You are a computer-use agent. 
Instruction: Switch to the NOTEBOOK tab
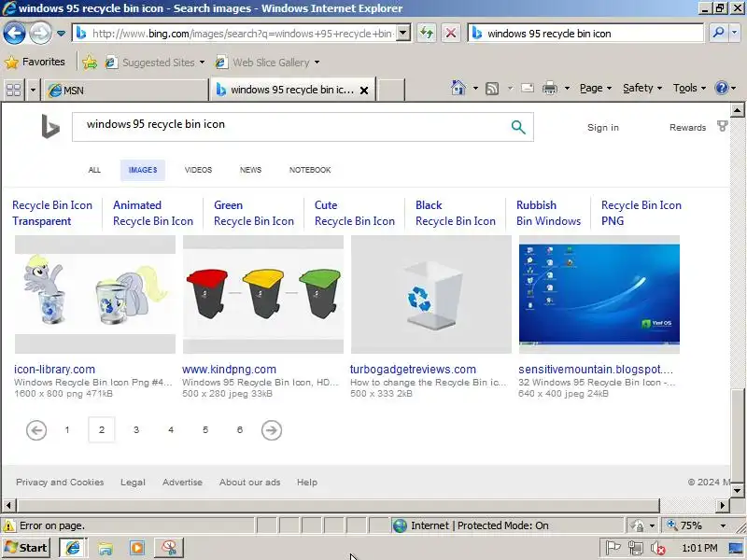coord(310,170)
